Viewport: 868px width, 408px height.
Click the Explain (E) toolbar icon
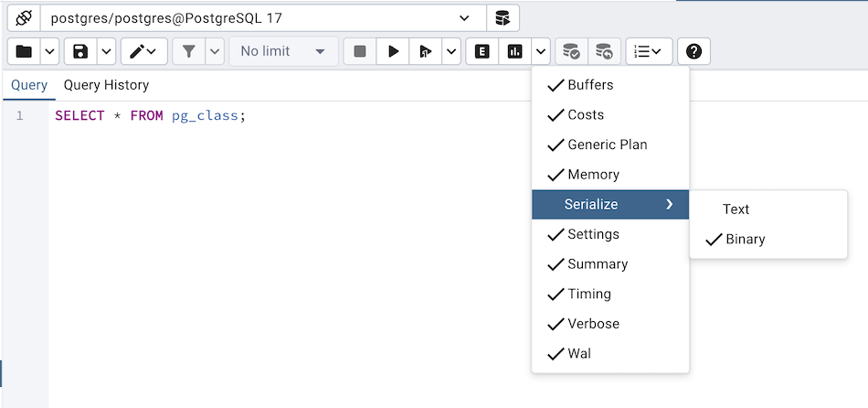pyautogui.click(x=482, y=51)
